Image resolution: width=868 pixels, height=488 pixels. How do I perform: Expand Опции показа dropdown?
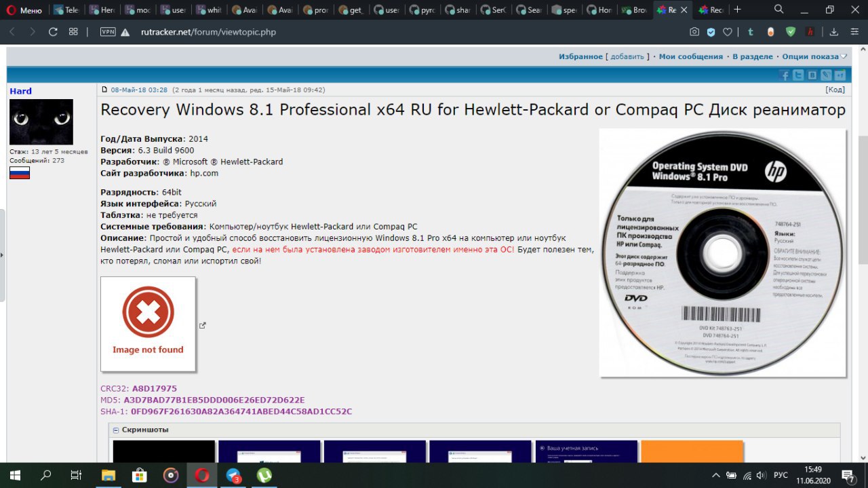click(814, 56)
